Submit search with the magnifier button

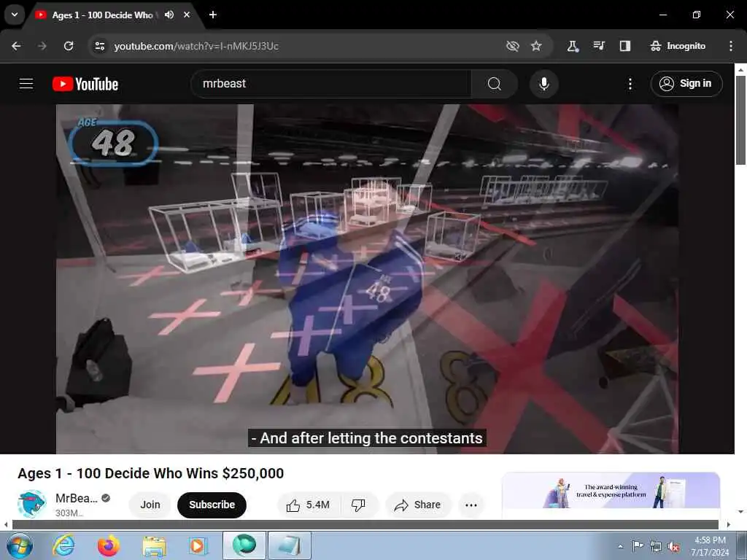[495, 84]
